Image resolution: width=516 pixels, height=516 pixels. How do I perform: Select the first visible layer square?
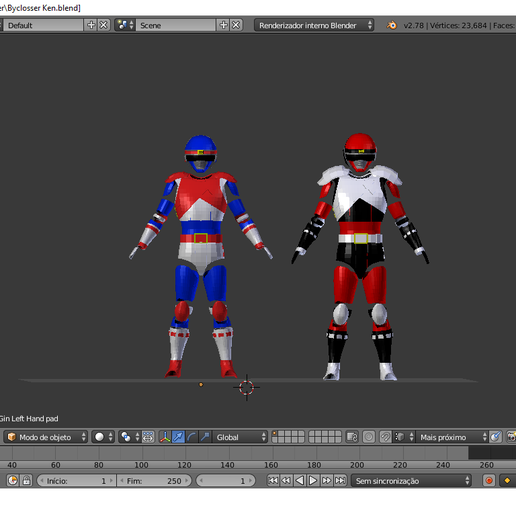(x=276, y=434)
